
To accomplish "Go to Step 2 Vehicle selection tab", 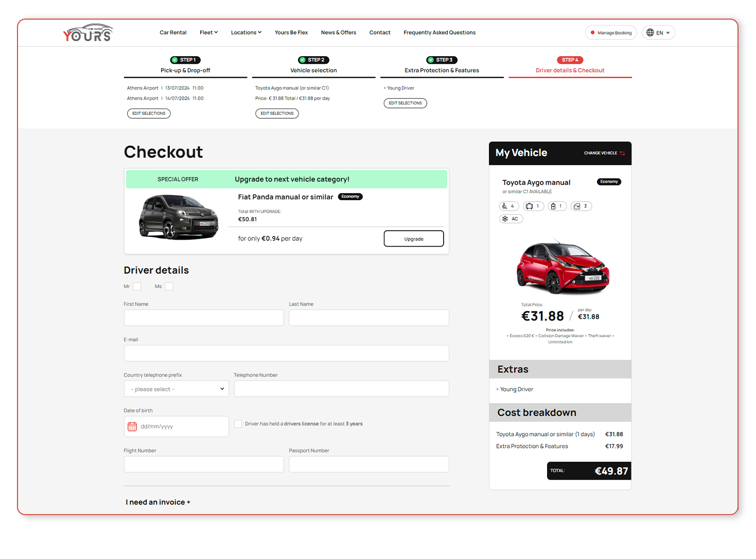I will click(313, 66).
